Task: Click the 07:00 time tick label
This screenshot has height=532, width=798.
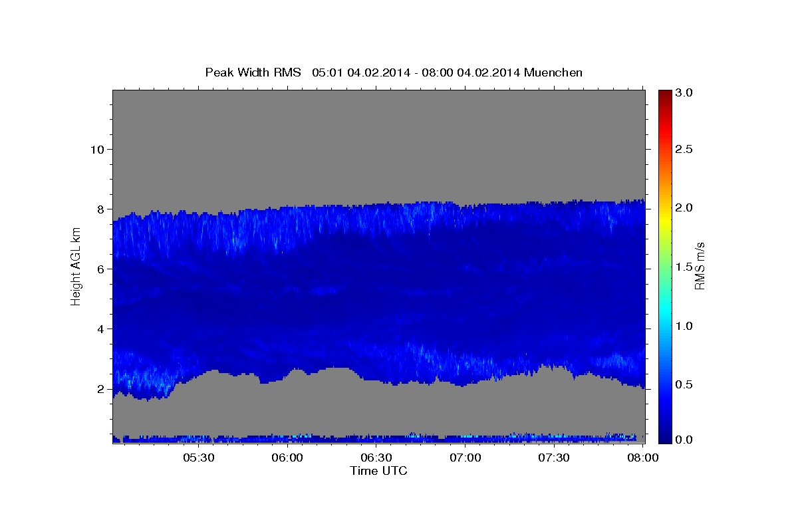Action: point(465,458)
